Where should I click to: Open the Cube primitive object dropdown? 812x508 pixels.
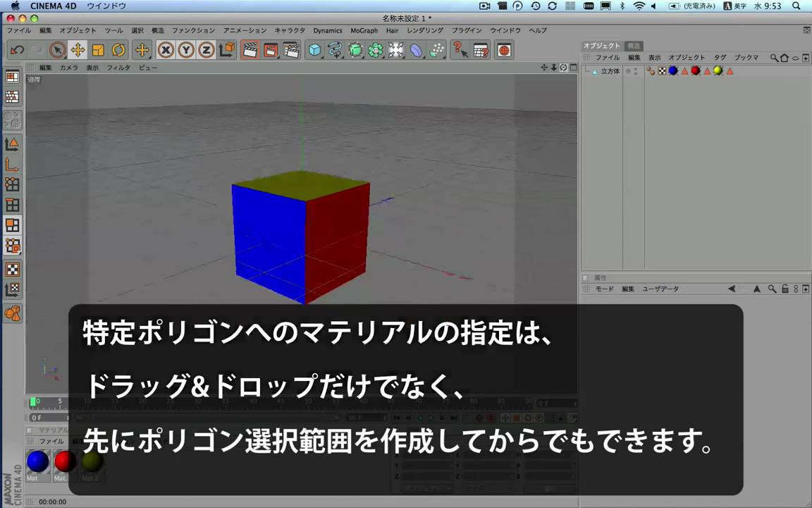tap(315, 50)
